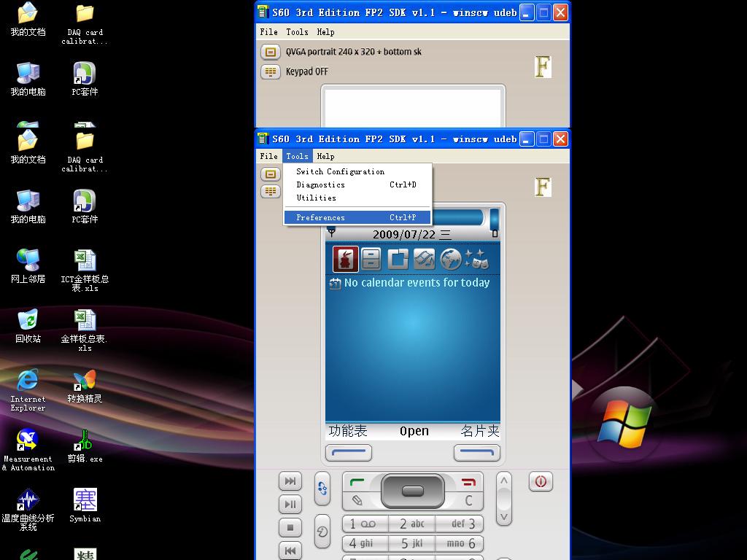Select Preferences from the open Tools menu
747x560 pixels.
click(357, 217)
